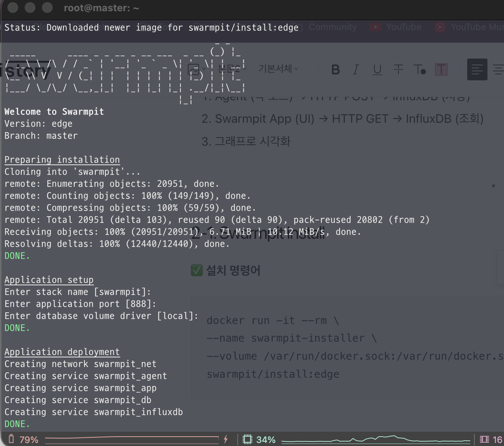Viewport: 504px width, 446px height.
Task: Click the 'Resolving deltas: 100%' line
Action: tap(117, 244)
